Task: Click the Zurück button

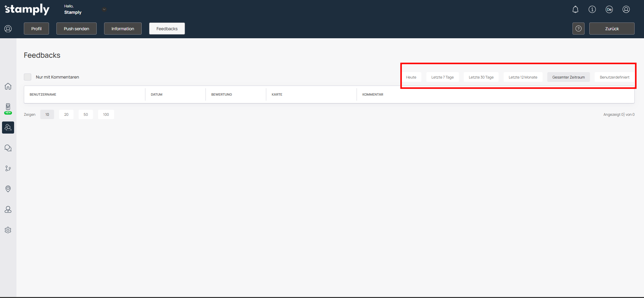Action: point(611,29)
